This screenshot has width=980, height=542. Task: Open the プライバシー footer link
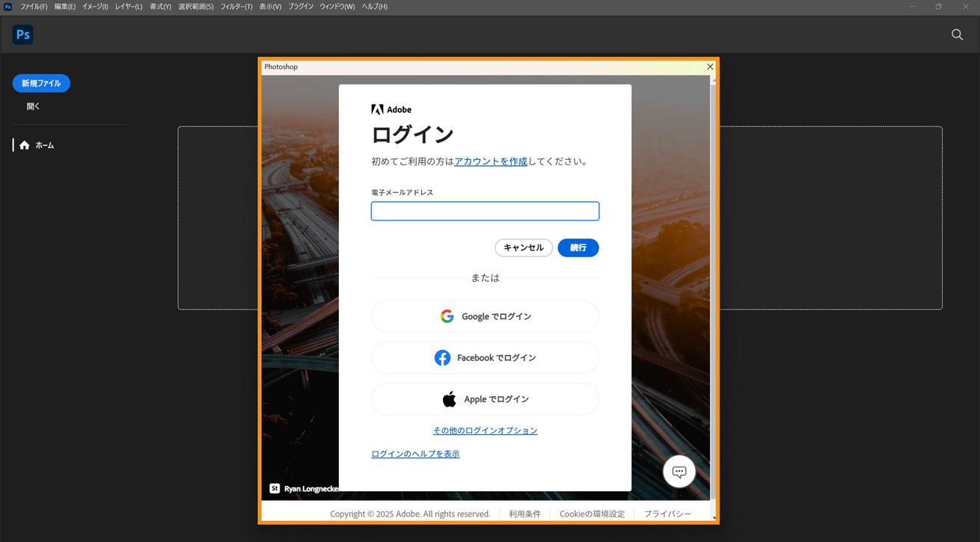667,514
